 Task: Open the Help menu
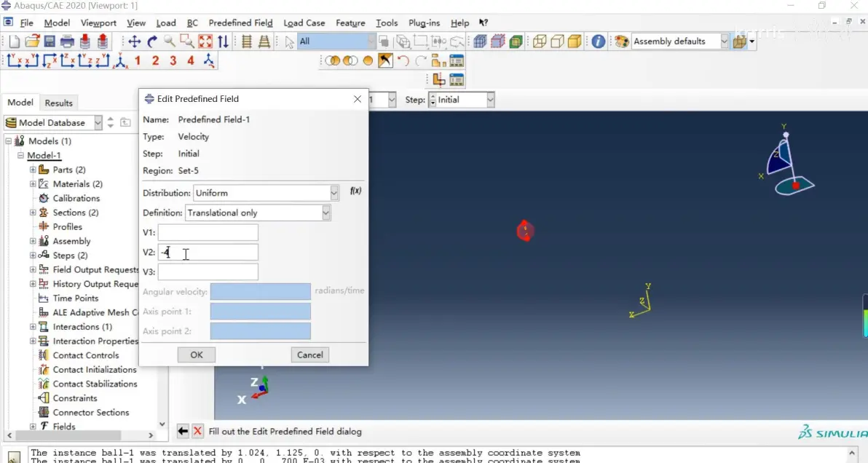point(459,23)
